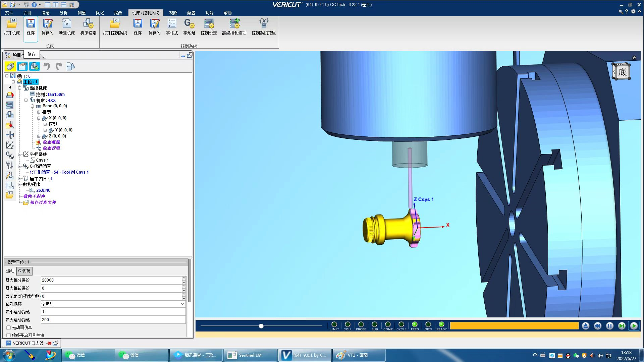Viewport: 644px width, 362px height.
Task: Enable the 无动画仿真 checkbox
Action: coord(9,327)
